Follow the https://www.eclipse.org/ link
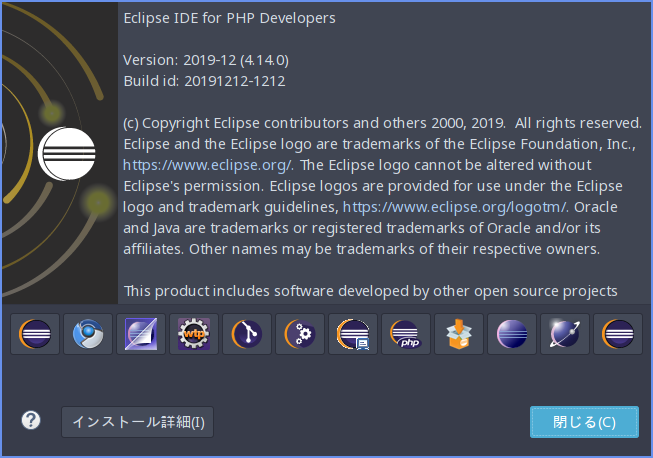This screenshot has width=653, height=458. click(208, 165)
